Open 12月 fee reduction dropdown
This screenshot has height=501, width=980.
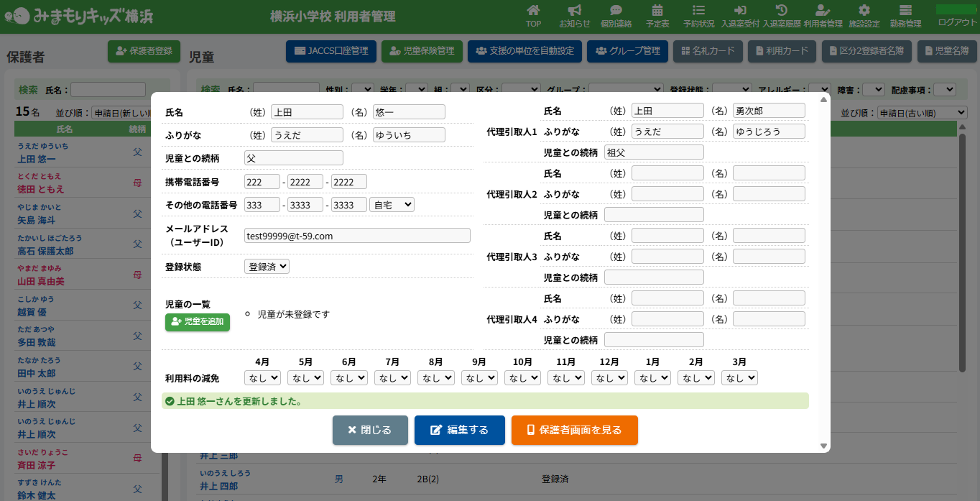click(x=609, y=378)
